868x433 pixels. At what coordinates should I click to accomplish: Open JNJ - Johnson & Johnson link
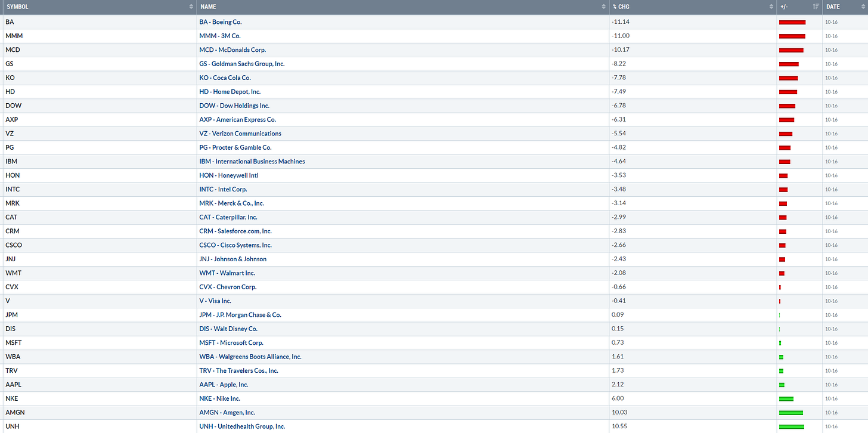(x=232, y=259)
